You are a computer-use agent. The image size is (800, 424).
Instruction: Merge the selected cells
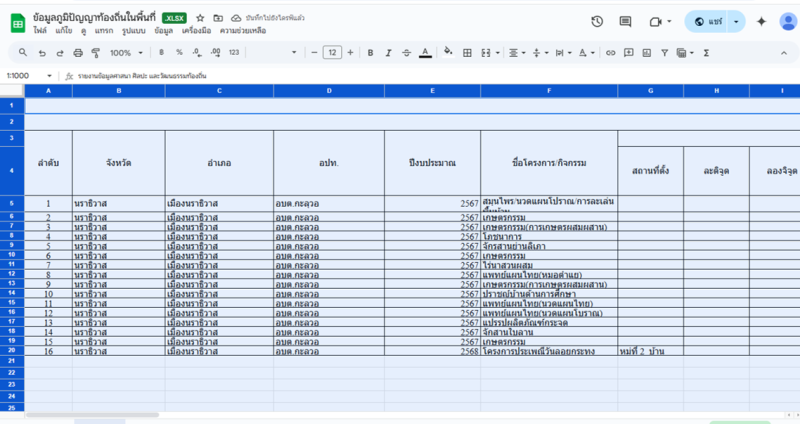(486, 53)
